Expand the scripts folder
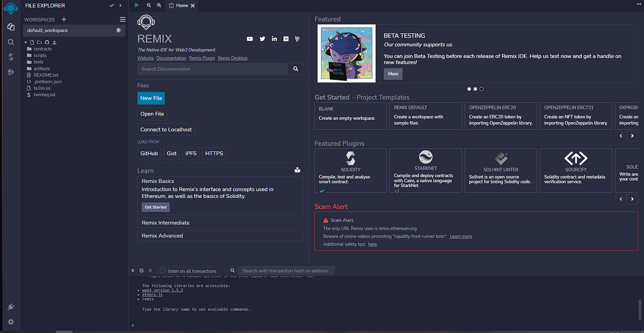The width and height of the screenshot is (644, 333). point(40,55)
